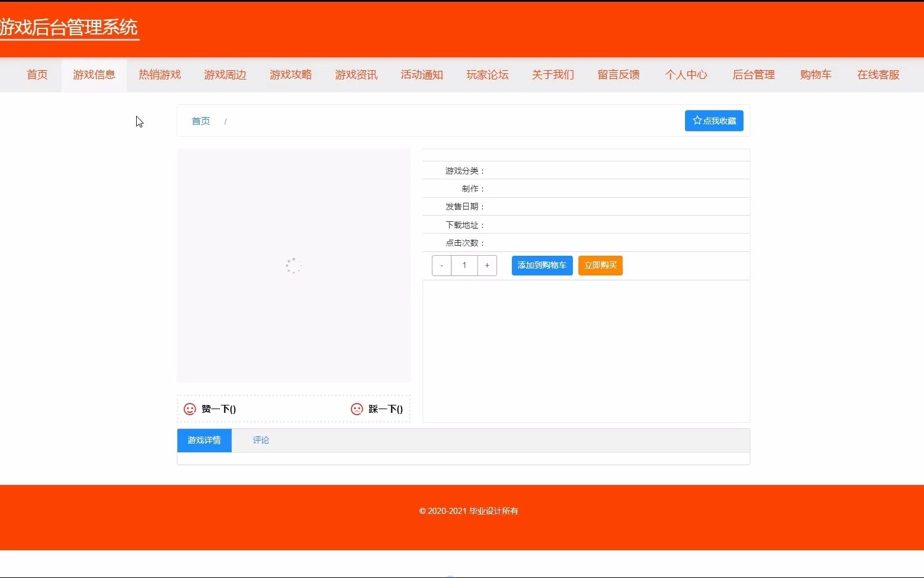Image resolution: width=924 pixels, height=578 pixels.
Task: Go to 活动通知 page
Action: [422, 75]
